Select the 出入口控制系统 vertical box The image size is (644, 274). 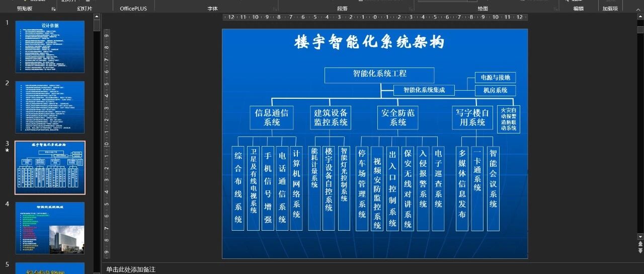pyautogui.click(x=392, y=188)
